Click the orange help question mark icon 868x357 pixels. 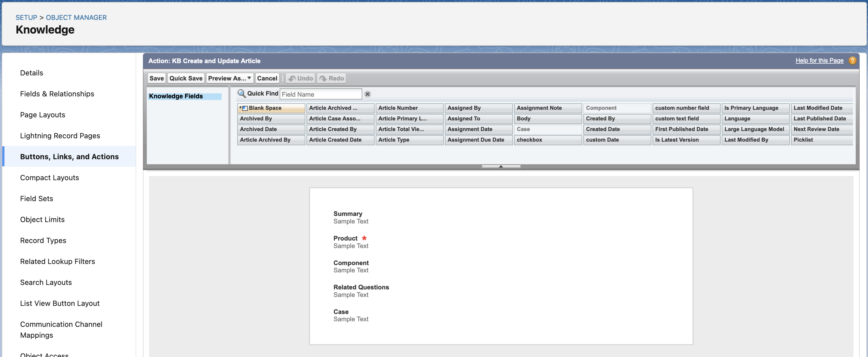click(x=852, y=61)
